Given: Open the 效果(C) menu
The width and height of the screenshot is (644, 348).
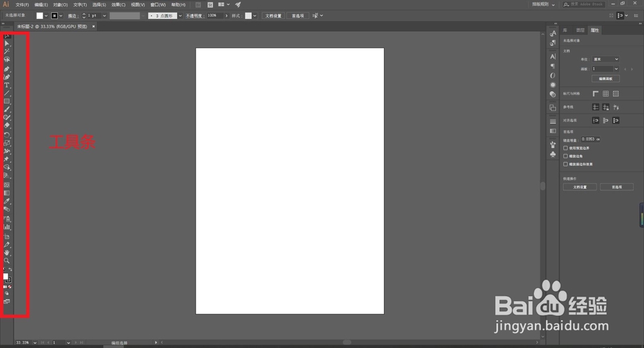Looking at the screenshot, I should click(x=118, y=5).
